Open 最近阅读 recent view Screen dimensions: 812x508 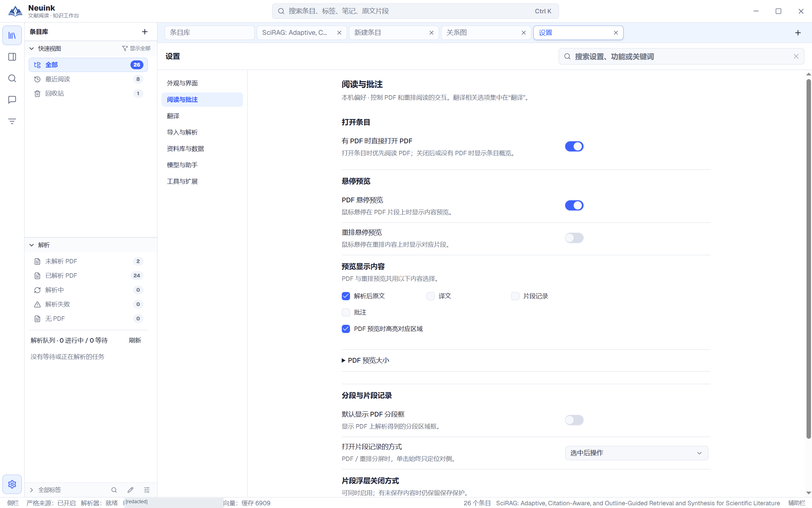(88, 79)
